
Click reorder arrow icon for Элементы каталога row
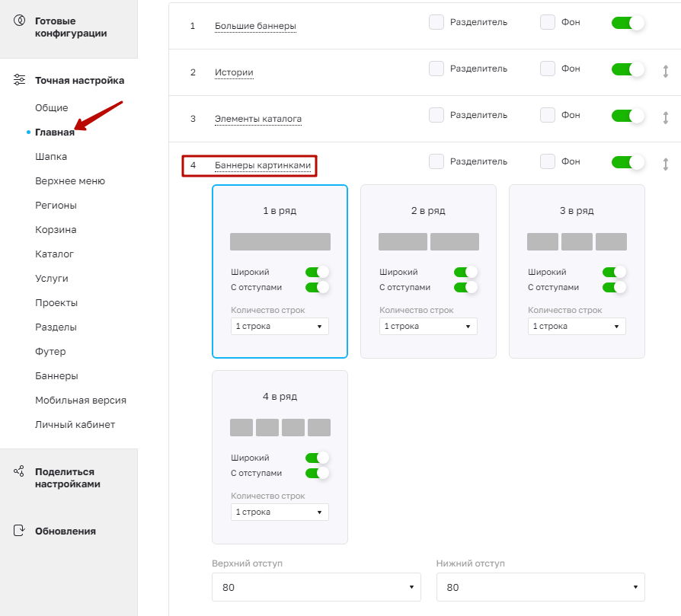[665, 118]
